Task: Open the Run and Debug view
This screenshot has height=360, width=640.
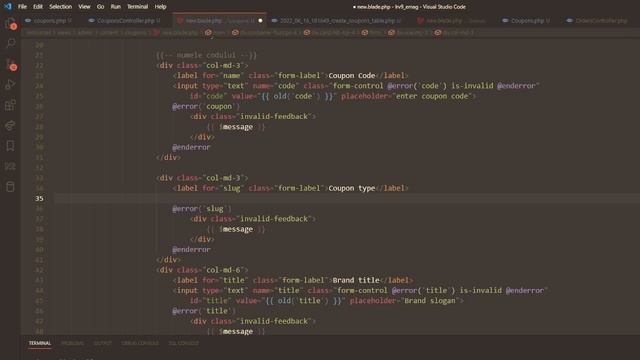Action: 10,84
